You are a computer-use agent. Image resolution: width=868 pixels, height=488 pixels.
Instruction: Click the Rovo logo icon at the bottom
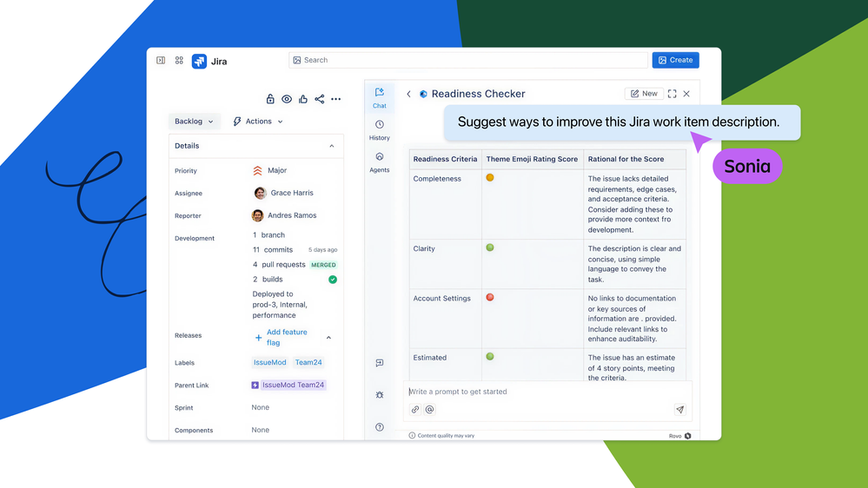tap(687, 436)
